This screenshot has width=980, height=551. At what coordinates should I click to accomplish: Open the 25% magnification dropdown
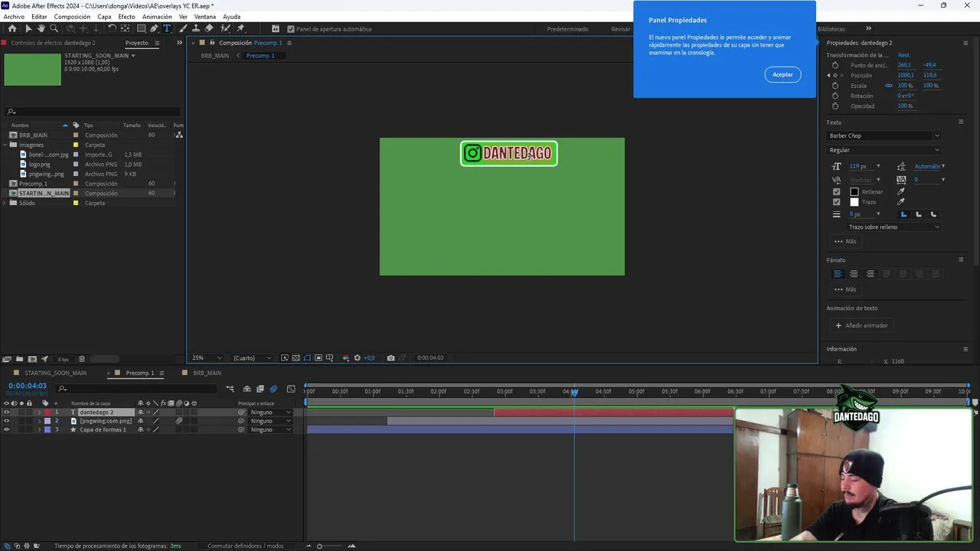click(207, 357)
